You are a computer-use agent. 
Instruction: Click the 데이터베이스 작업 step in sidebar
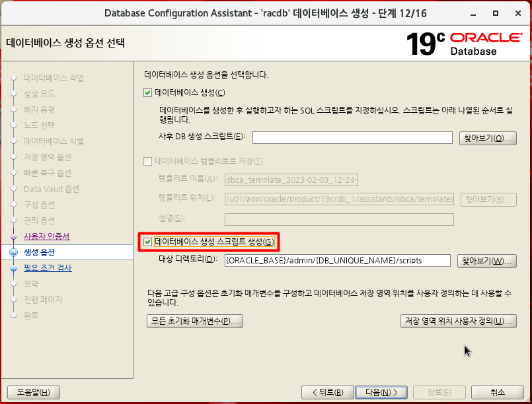point(54,78)
